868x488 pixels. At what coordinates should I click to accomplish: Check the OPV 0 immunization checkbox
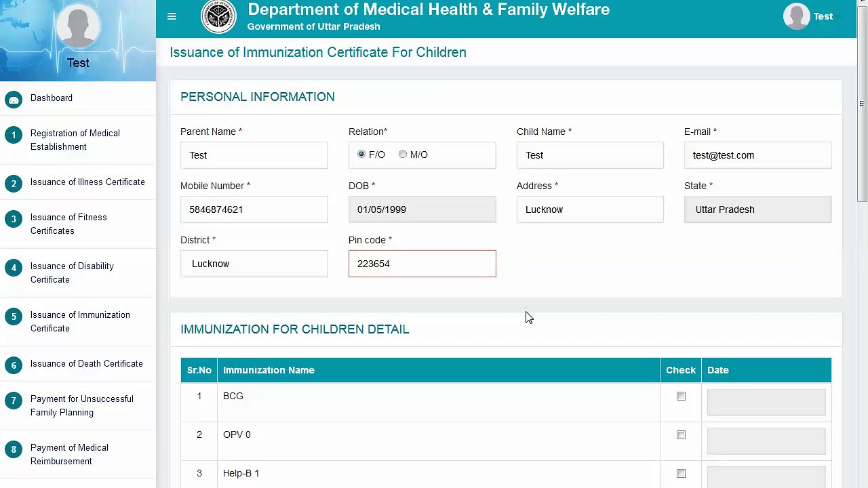click(681, 435)
